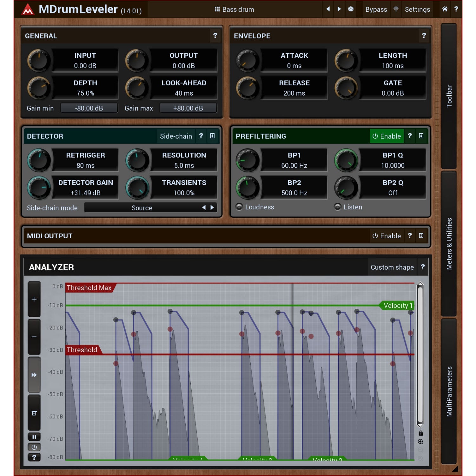
Task: Pause the analyzer display
Action: coord(34,437)
